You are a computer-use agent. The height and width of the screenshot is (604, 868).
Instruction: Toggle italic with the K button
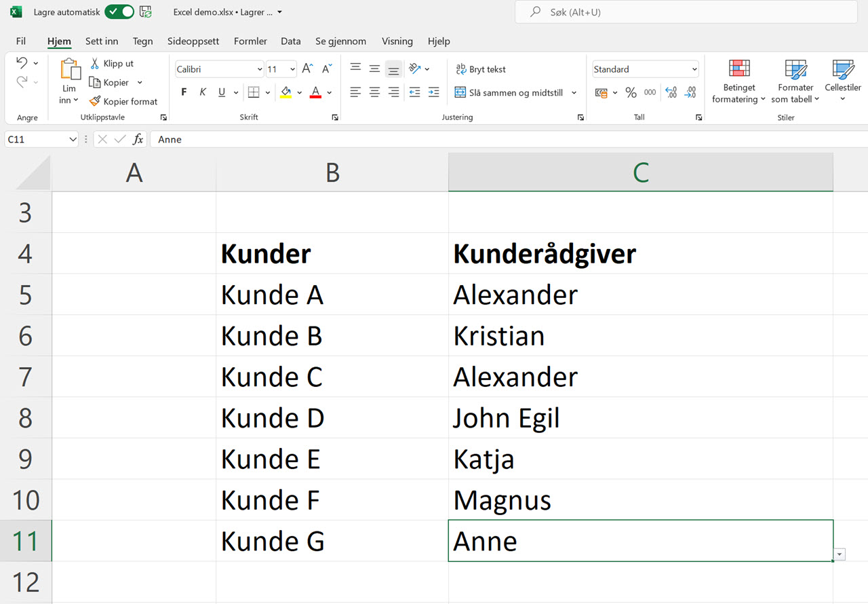pos(203,92)
